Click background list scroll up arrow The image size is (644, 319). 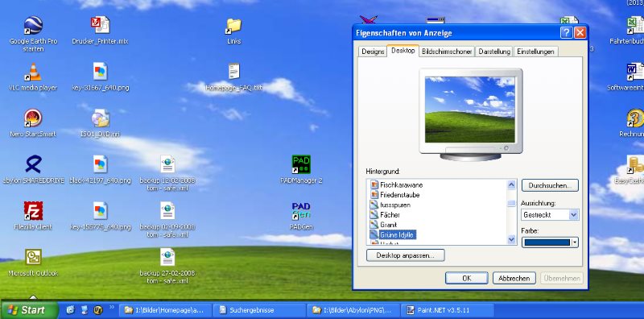tap(511, 184)
